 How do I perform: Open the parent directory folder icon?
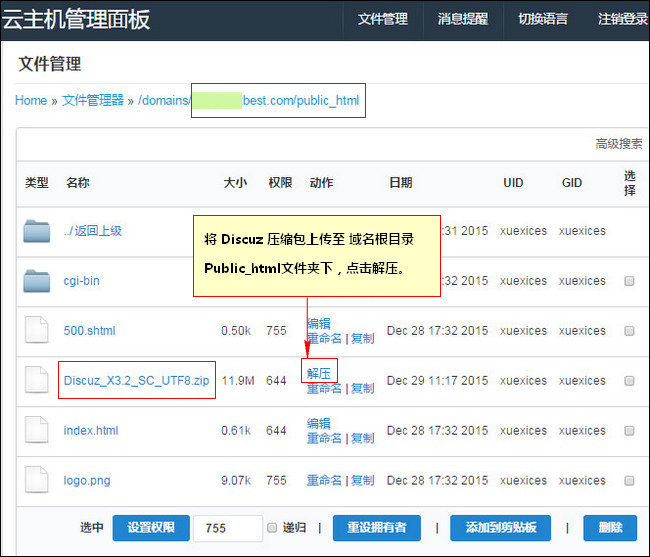tap(36, 231)
